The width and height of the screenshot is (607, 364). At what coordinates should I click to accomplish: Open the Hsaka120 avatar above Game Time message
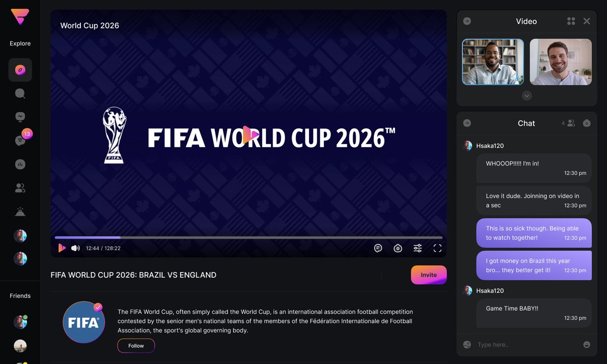pyautogui.click(x=468, y=291)
